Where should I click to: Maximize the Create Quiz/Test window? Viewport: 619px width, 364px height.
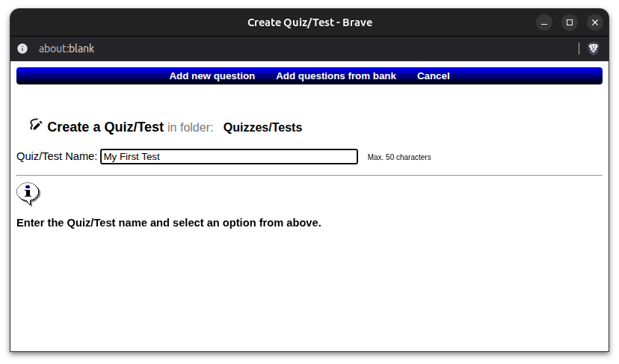coord(569,22)
